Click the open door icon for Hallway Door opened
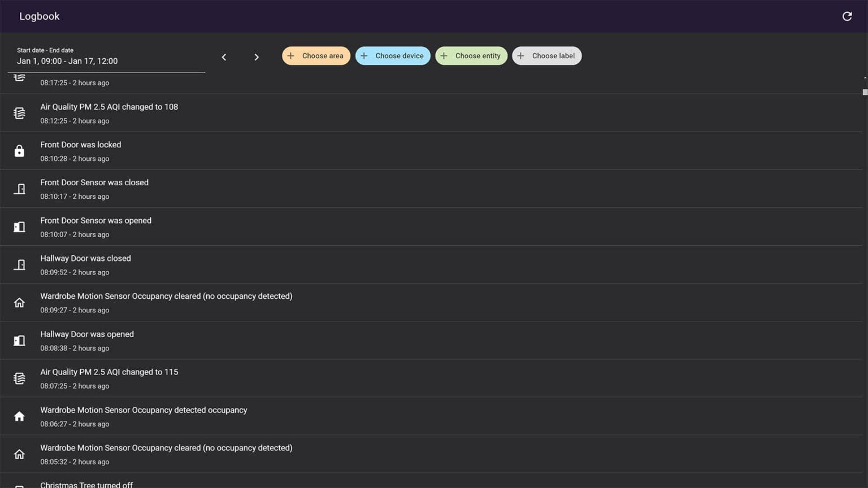 (x=19, y=341)
